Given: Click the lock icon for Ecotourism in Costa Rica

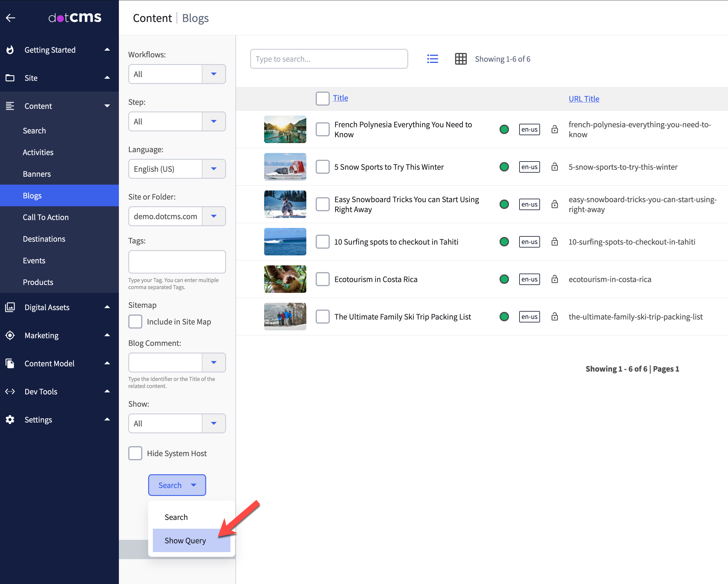Looking at the screenshot, I should tap(554, 279).
